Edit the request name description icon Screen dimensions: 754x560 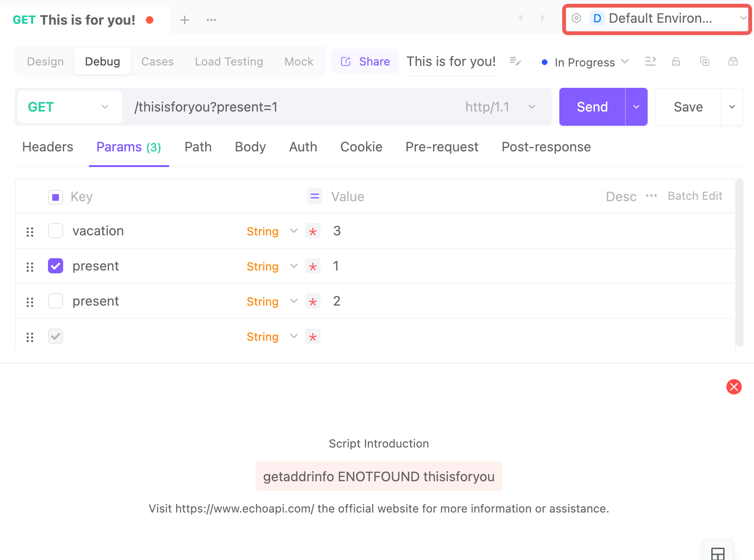pyautogui.click(x=515, y=61)
